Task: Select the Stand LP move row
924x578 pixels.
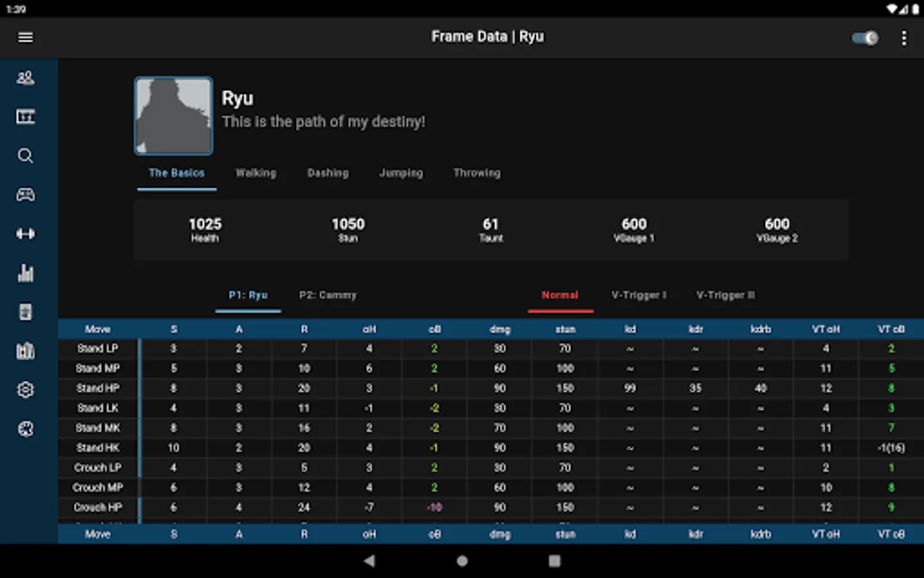Action: pos(491,348)
